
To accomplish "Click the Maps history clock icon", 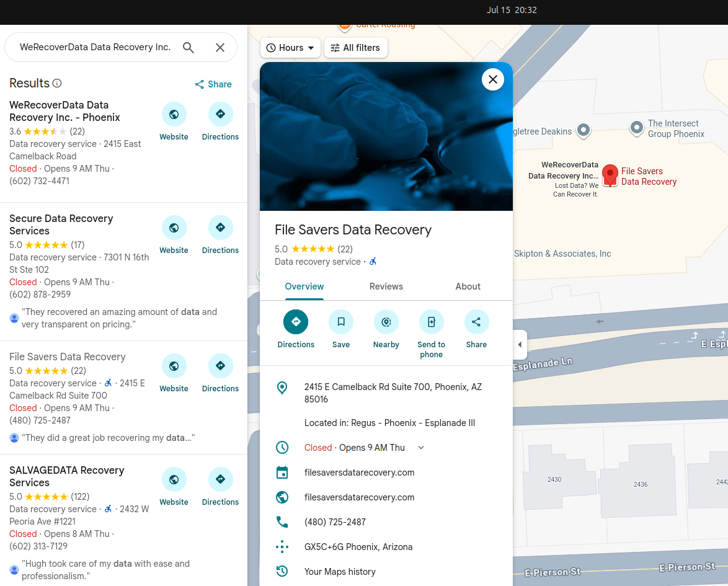I will [282, 572].
